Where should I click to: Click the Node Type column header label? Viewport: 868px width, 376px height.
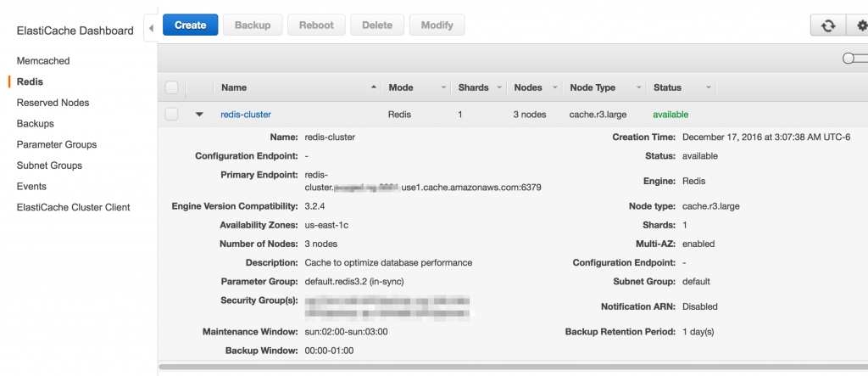pos(593,87)
